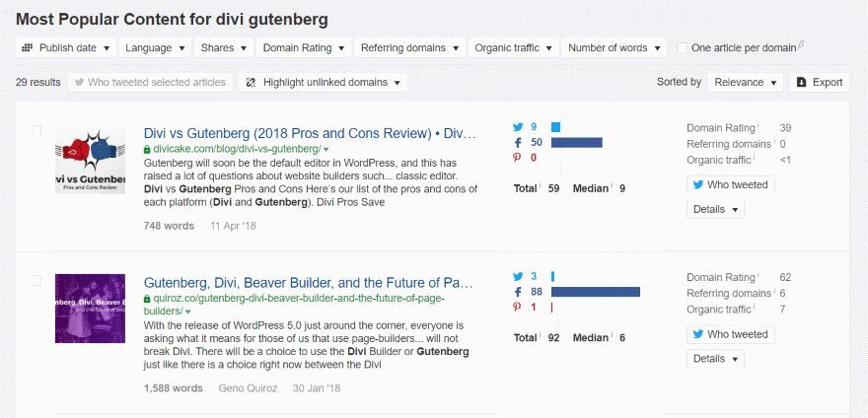Open the Sorted by Relevance dropdown

tap(746, 83)
